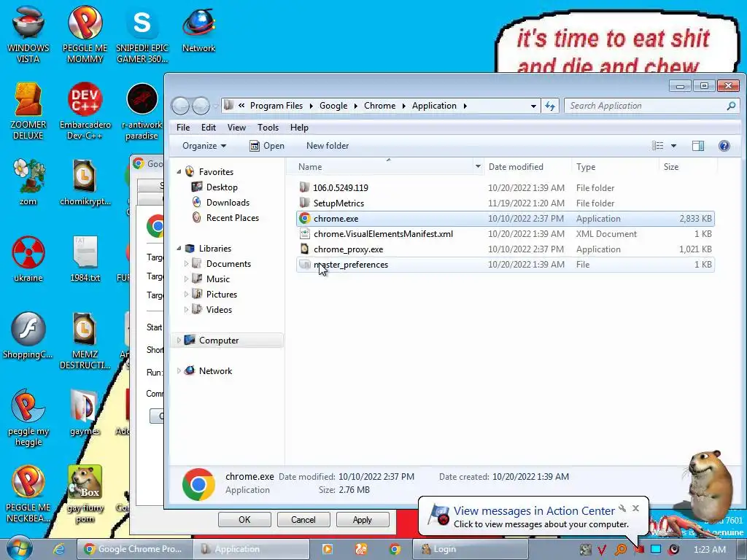Toggle the preview pane icon
The width and height of the screenshot is (747, 560).
[x=698, y=146]
